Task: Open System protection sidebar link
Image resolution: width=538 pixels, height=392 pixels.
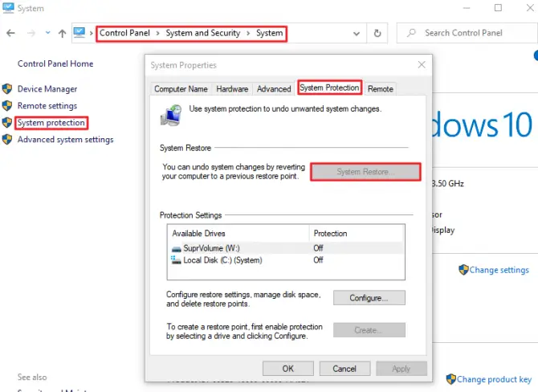Action: point(51,123)
